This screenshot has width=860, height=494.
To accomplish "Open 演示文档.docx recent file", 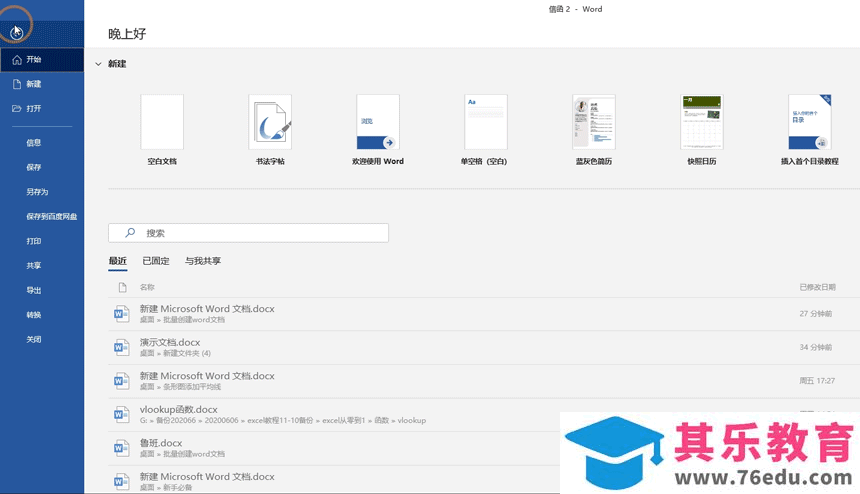I will pyautogui.click(x=484, y=348).
